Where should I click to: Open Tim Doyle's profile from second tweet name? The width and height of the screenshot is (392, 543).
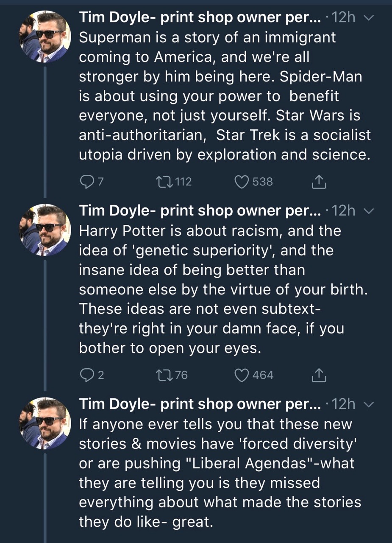(x=200, y=211)
